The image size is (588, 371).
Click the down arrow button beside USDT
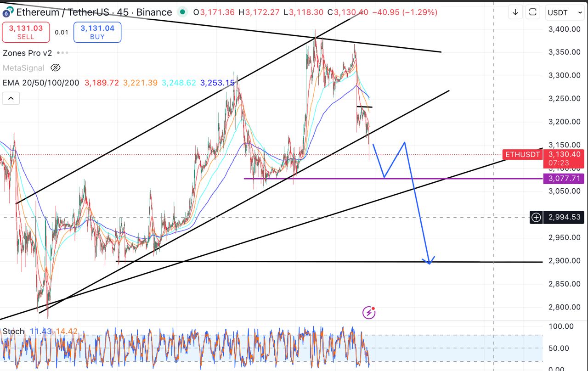[x=515, y=12]
